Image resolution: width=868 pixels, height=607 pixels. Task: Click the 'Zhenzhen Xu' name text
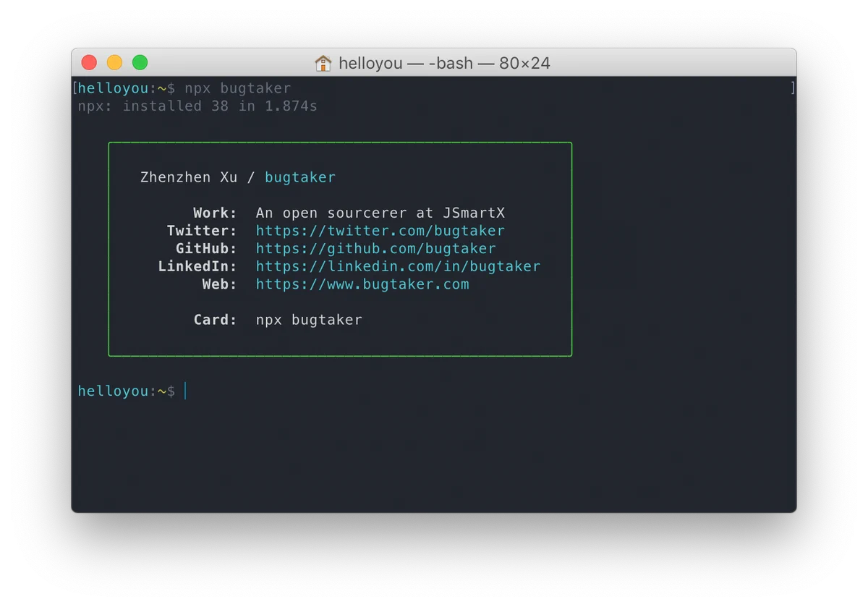[x=189, y=177]
